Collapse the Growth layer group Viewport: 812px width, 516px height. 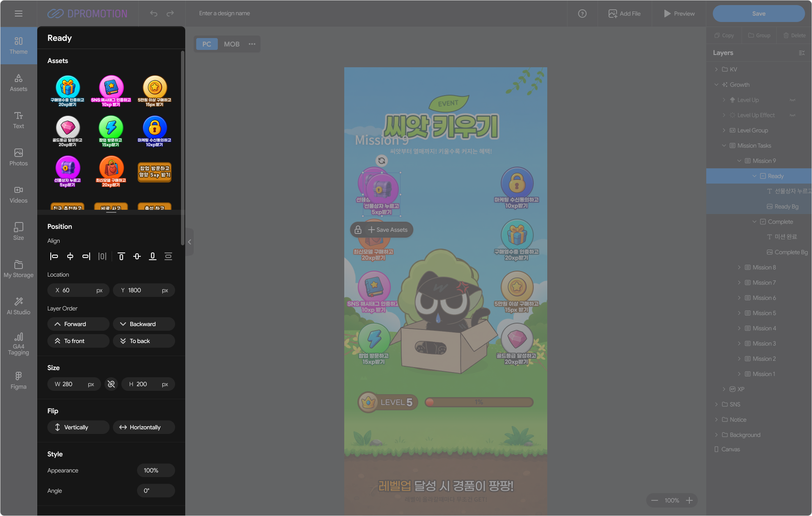coord(716,85)
